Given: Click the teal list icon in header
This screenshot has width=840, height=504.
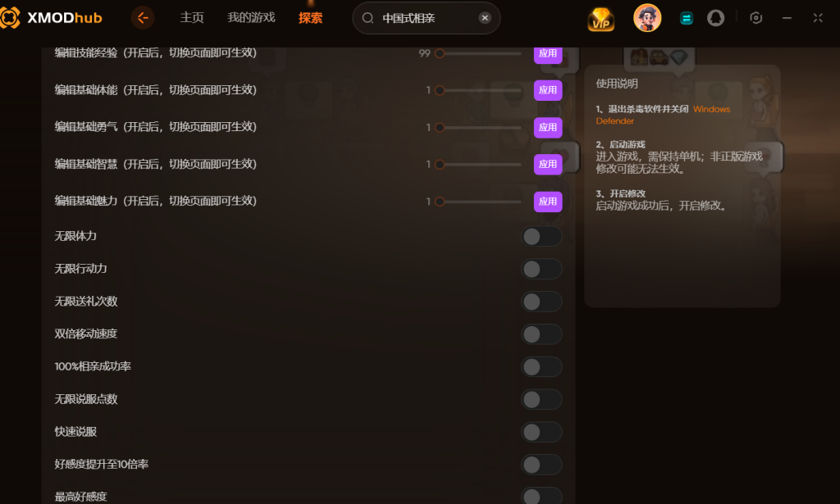Looking at the screenshot, I should coord(687,19).
